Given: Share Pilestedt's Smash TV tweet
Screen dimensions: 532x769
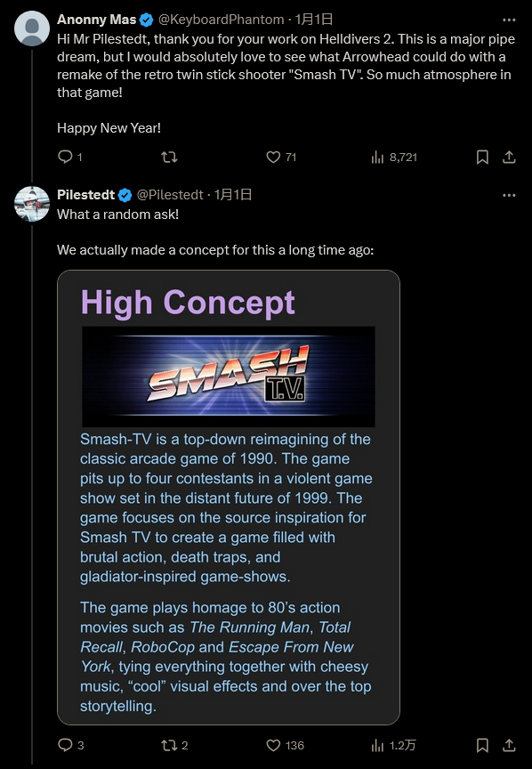Looking at the screenshot, I should click(x=509, y=745).
